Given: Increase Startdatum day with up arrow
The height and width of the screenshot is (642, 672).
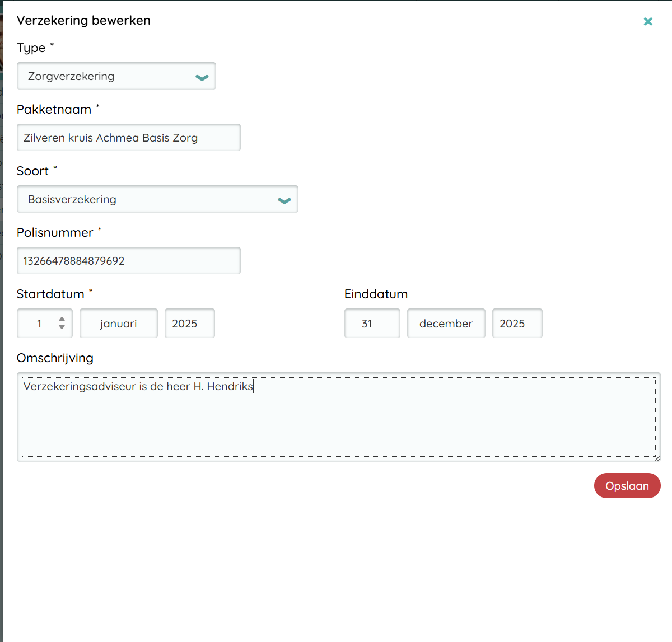Looking at the screenshot, I should [x=62, y=319].
